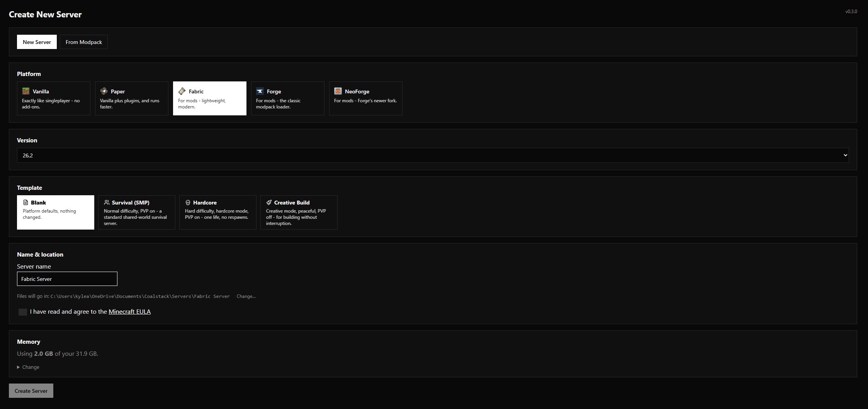Image resolution: width=868 pixels, height=409 pixels.
Task: Click the Template section heading
Action: (29, 188)
